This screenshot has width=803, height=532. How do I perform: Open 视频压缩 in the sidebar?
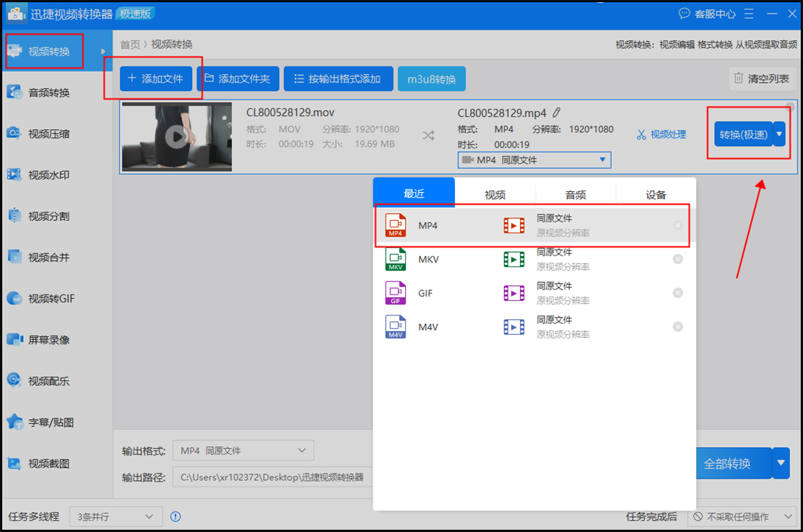[56, 134]
